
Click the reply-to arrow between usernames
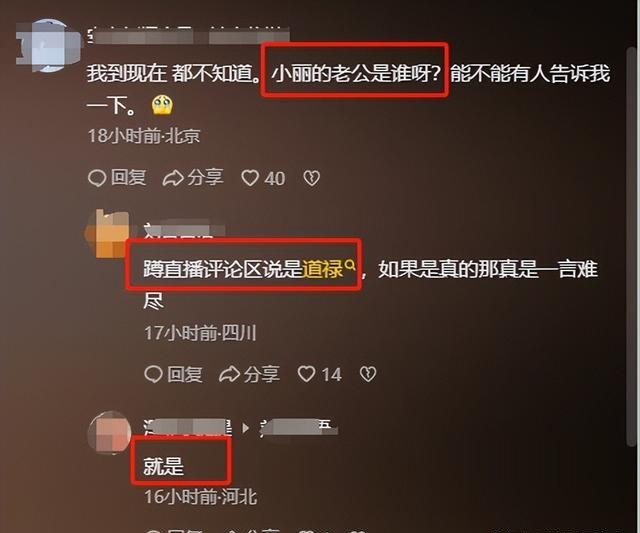pyautogui.click(x=245, y=428)
